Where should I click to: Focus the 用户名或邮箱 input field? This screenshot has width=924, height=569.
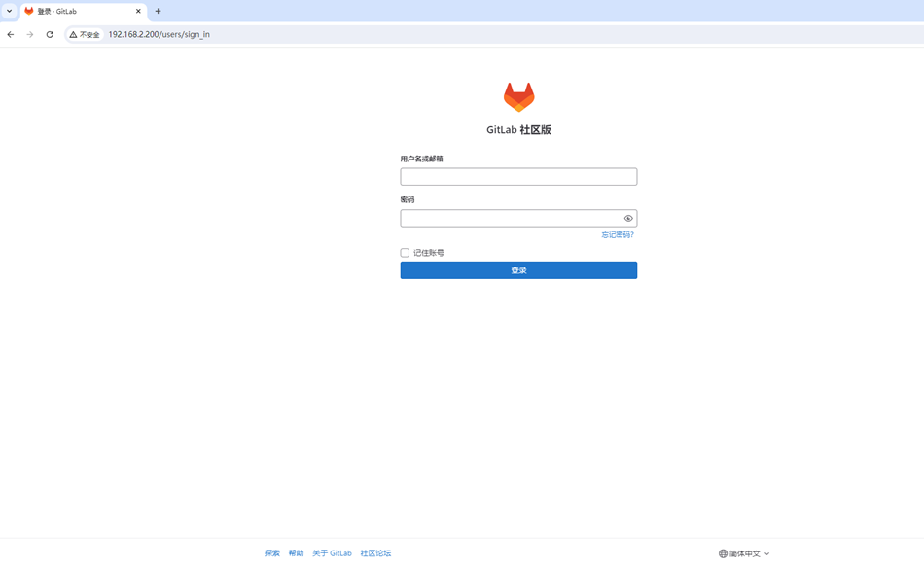(518, 177)
